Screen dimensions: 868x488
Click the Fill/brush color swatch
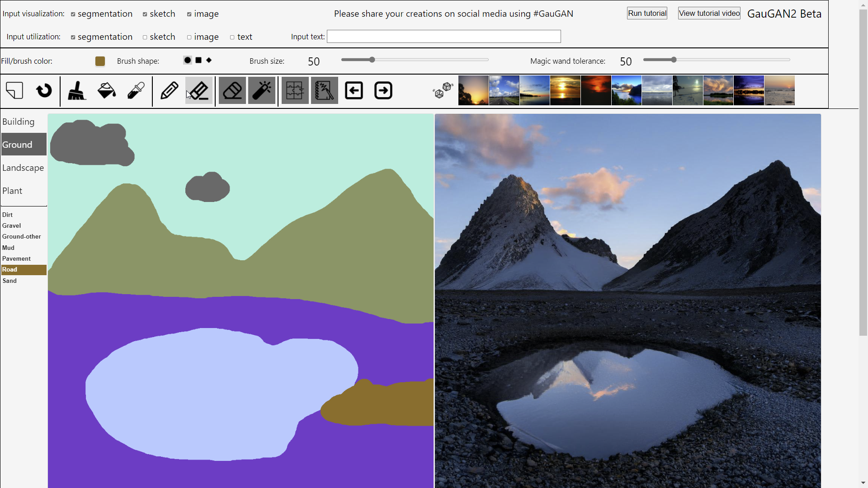(x=100, y=61)
